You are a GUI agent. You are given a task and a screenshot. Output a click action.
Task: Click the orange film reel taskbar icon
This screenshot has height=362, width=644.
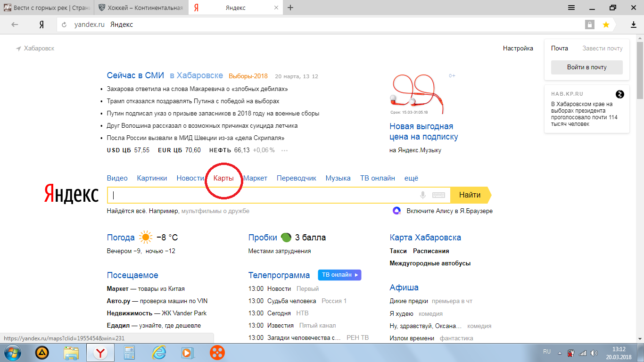217,353
